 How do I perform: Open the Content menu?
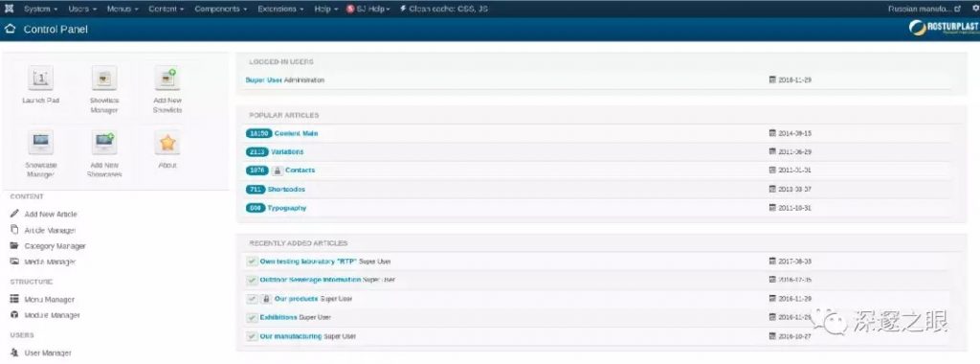coord(166,9)
